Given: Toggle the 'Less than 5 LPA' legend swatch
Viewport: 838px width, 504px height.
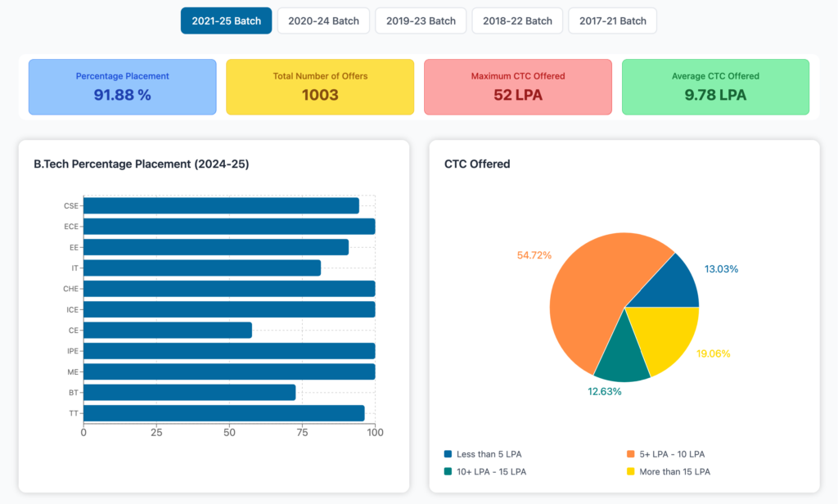Looking at the screenshot, I should click(448, 454).
